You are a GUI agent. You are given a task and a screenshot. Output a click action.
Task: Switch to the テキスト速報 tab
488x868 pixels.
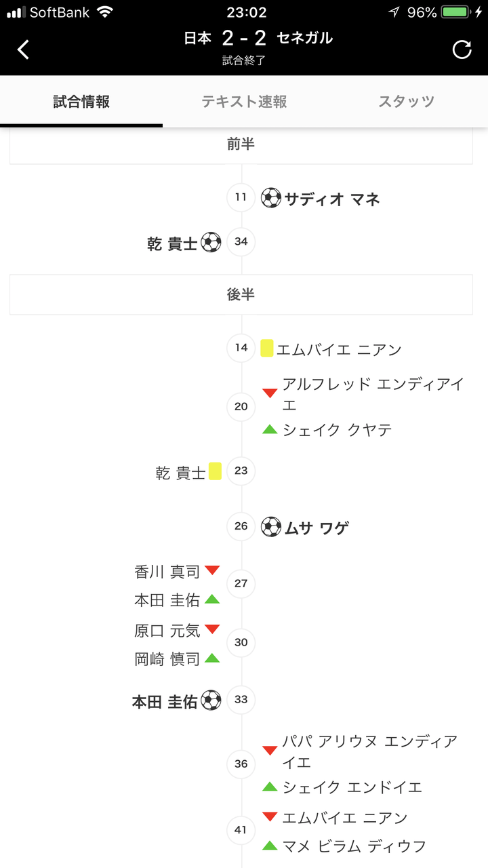[x=244, y=102]
